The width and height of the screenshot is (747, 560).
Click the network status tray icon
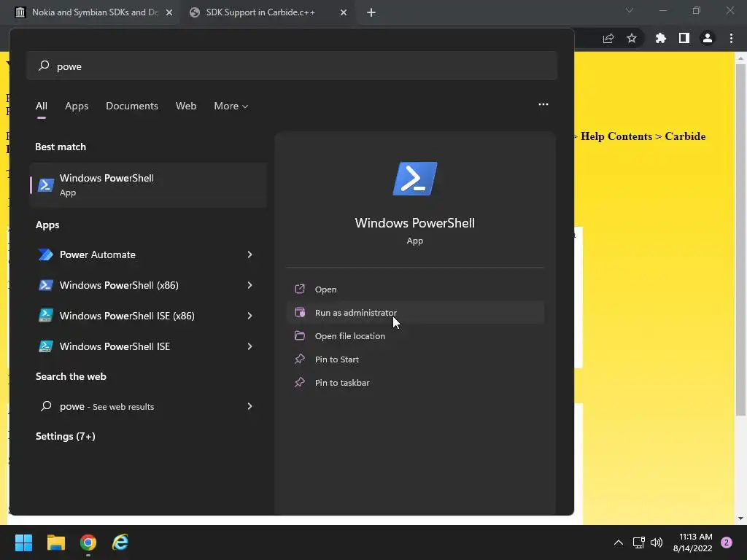pos(638,542)
